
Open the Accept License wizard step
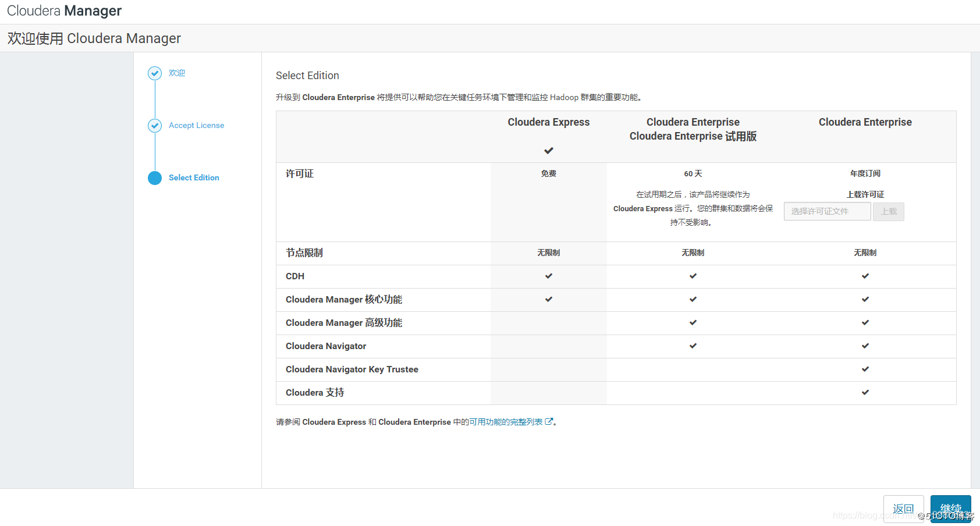click(197, 125)
